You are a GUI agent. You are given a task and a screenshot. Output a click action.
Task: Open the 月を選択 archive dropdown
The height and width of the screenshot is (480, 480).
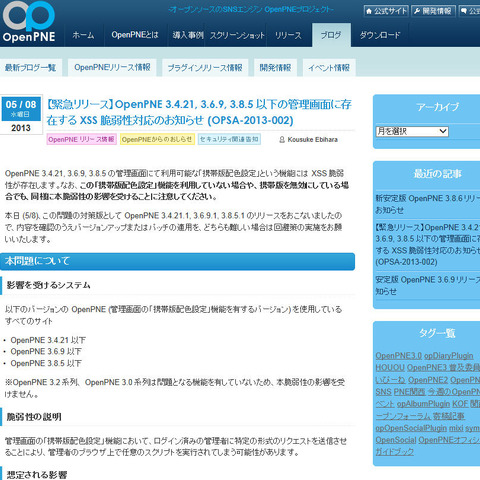point(412,131)
